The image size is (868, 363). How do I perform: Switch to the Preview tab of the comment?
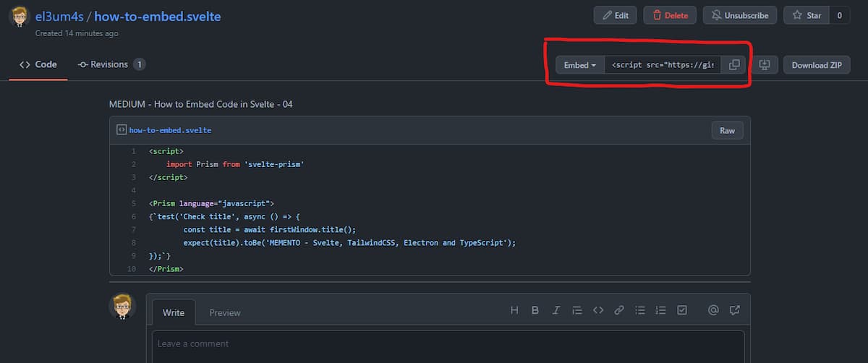point(225,312)
